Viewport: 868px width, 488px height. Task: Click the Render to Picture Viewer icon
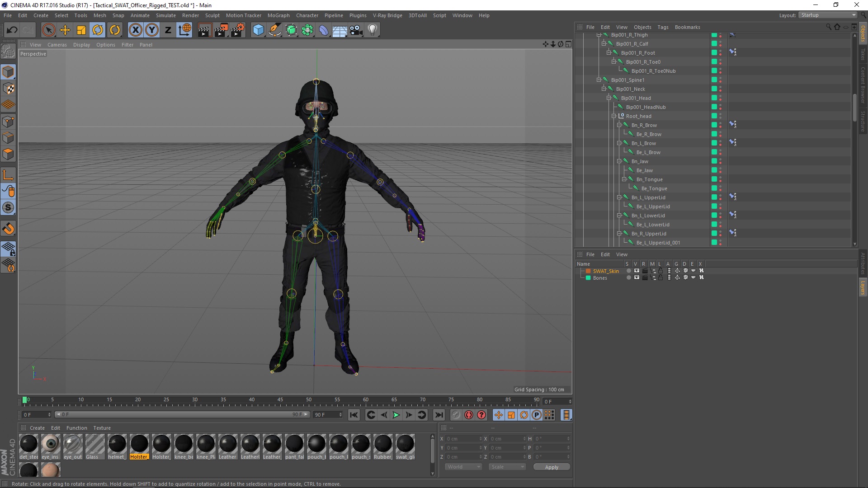pos(221,30)
